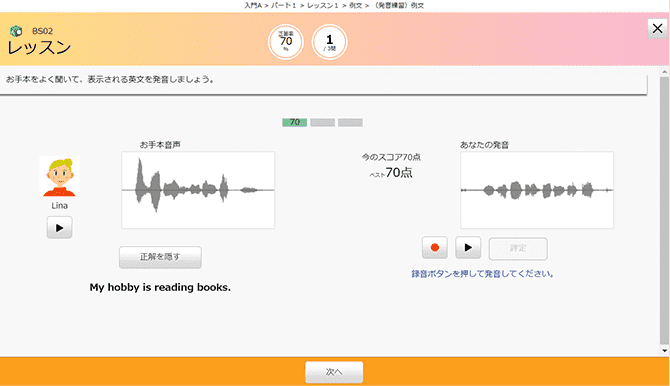Click the 70% completion rate circle
This screenshot has width=670, height=386.
coord(286,41)
